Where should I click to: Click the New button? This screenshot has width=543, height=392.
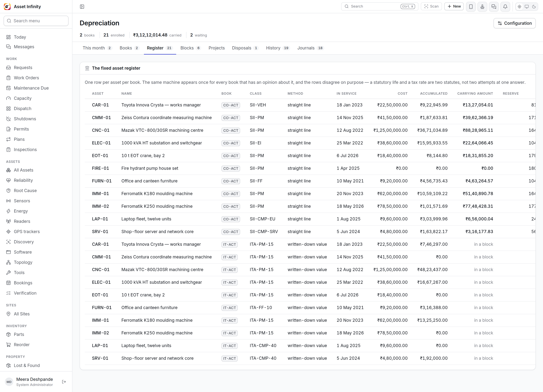454,6
